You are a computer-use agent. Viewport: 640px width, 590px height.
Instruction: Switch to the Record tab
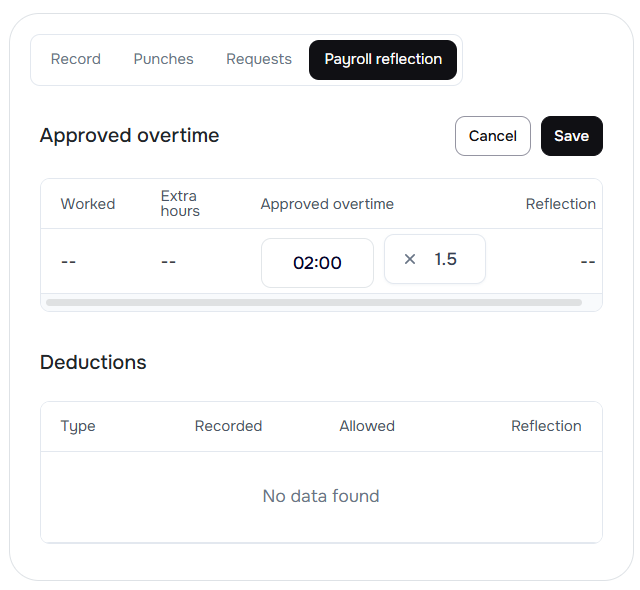pyautogui.click(x=76, y=59)
